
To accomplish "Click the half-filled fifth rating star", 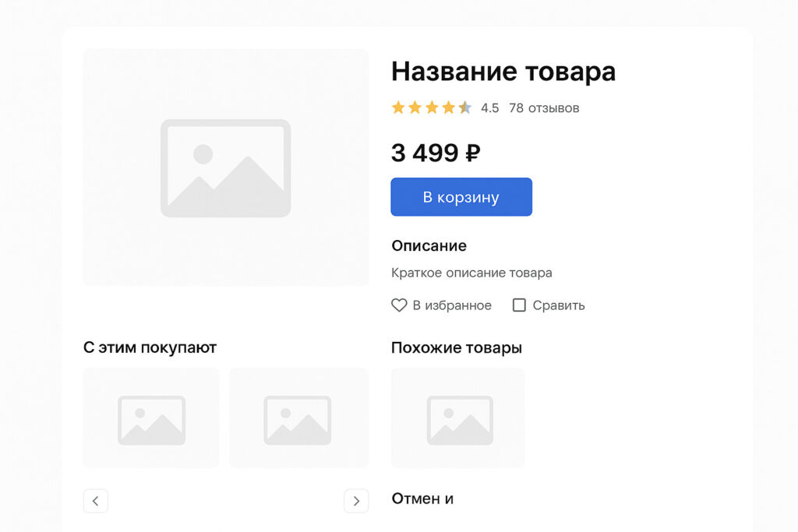I will click(465, 107).
